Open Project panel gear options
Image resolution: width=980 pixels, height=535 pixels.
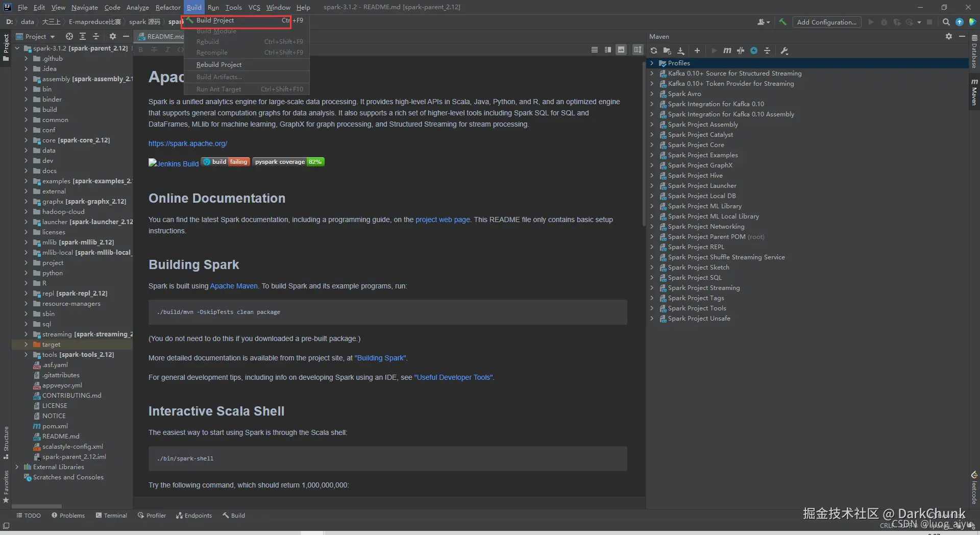113,36
